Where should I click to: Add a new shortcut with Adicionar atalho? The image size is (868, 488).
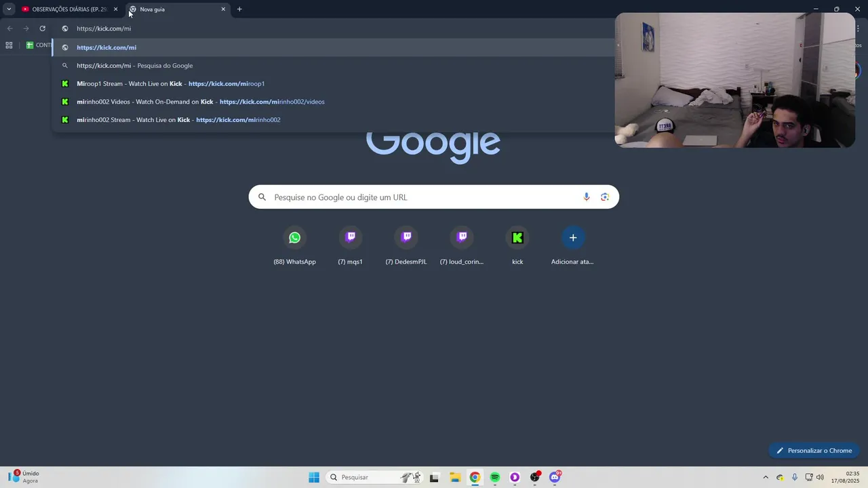(x=573, y=246)
